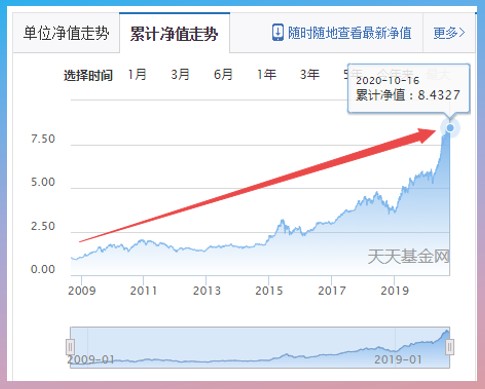Click the right handle of the range slider

pyautogui.click(x=450, y=347)
